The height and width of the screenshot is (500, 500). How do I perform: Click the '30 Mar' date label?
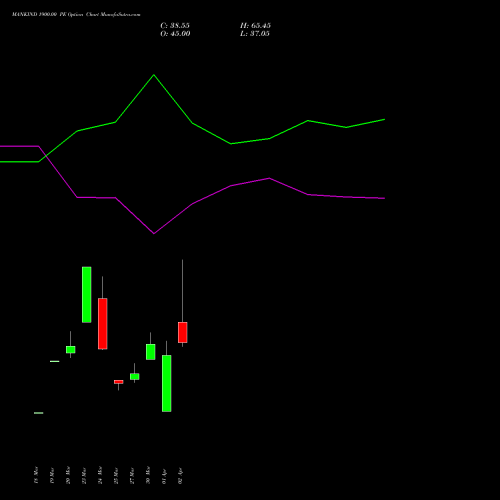148,475
